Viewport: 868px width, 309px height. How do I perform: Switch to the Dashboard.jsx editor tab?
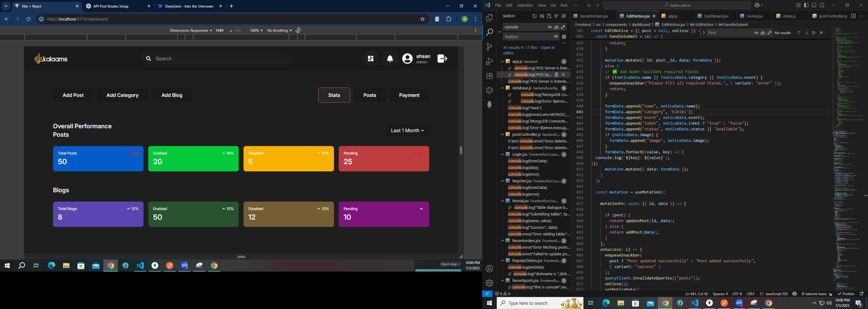pos(716,16)
